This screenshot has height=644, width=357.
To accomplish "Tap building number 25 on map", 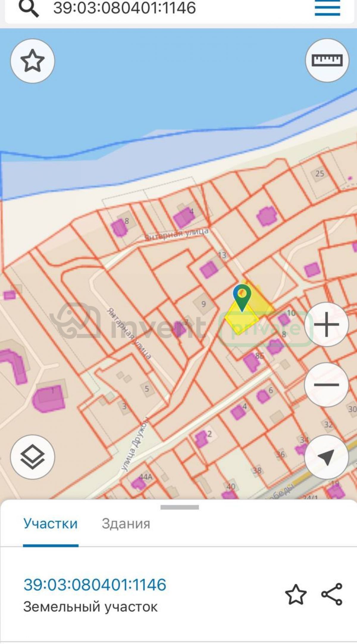I will click(x=320, y=173).
